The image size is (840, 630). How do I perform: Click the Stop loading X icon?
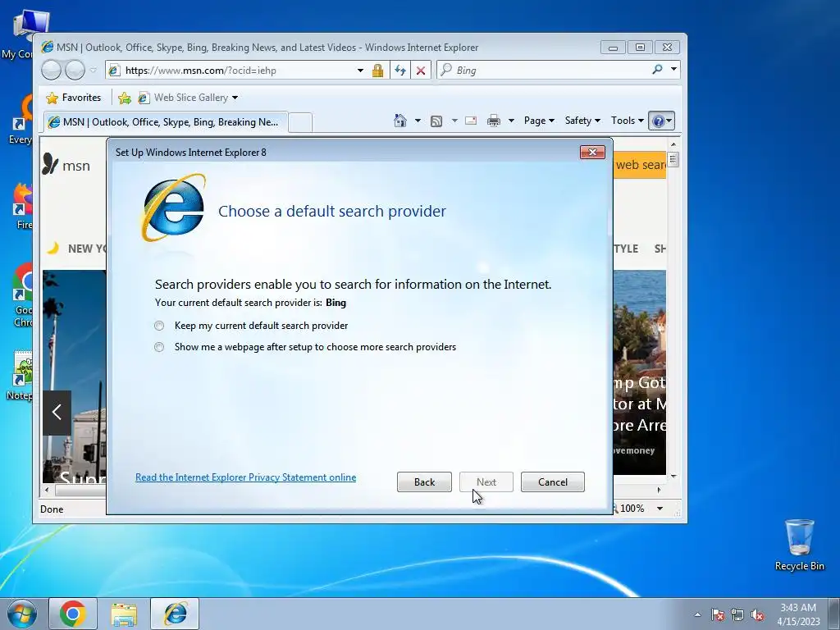(421, 71)
